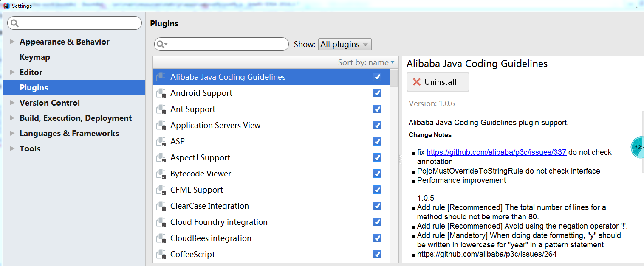Image resolution: width=644 pixels, height=266 pixels.
Task: Open the Show All plugins dropdown
Action: pyautogui.click(x=345, y=44)
